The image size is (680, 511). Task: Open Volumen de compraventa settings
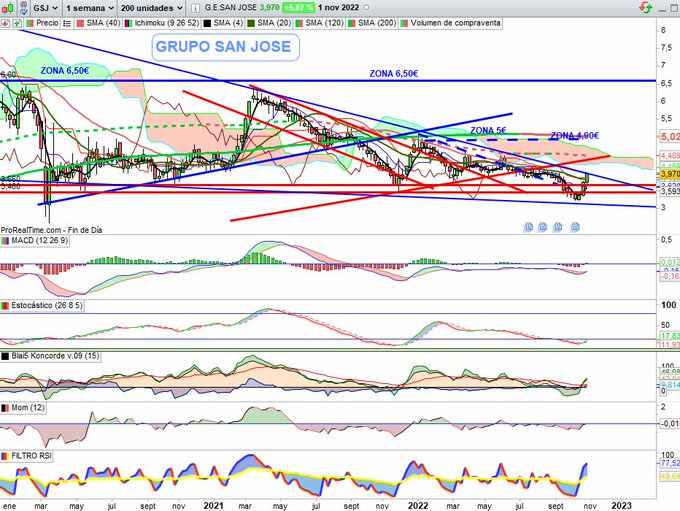pyautogui.click(x=451, y=23)
